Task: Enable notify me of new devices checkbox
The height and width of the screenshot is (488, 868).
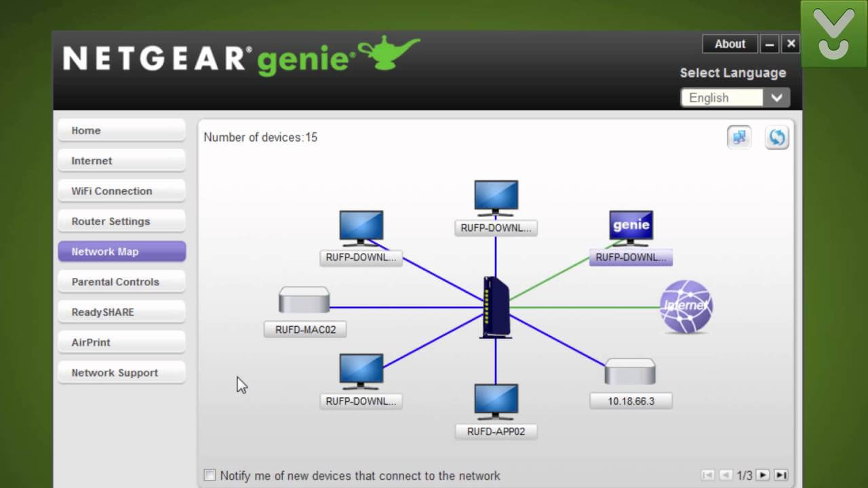Action: coord(210,476)
